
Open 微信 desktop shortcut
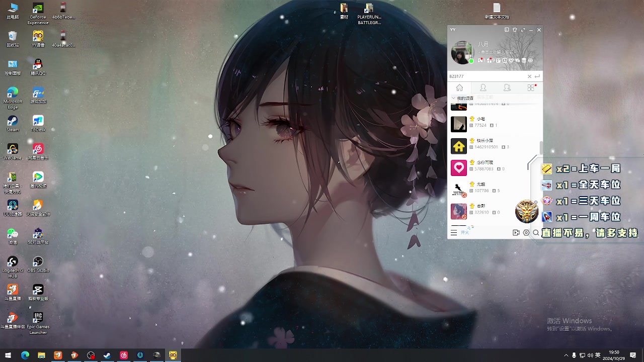(13, 236)
